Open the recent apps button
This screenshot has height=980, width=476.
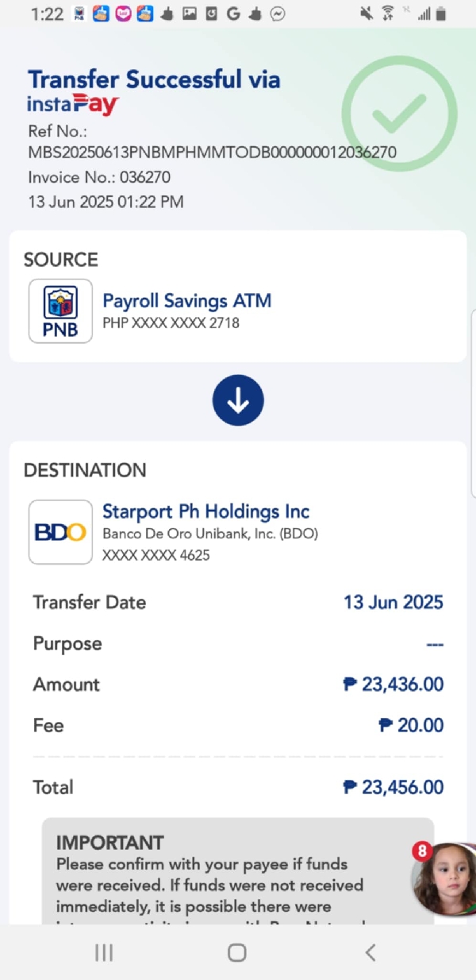pos(104,952)
